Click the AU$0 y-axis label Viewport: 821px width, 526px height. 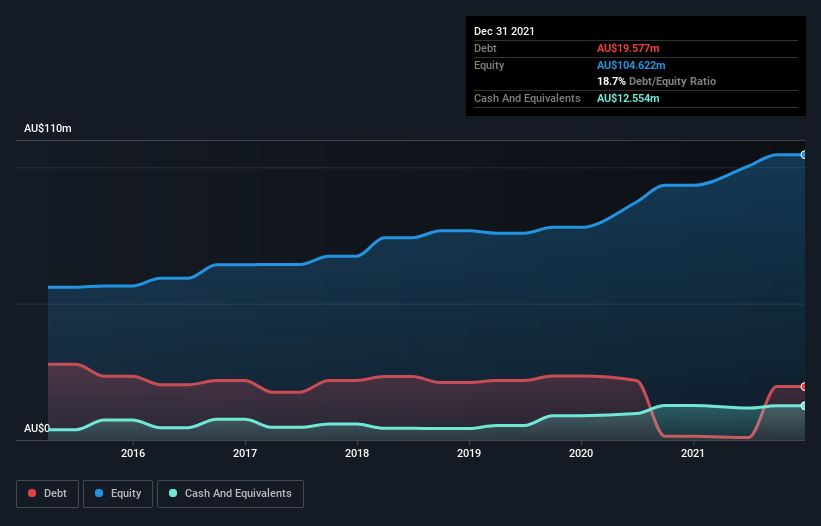[37, 428]
